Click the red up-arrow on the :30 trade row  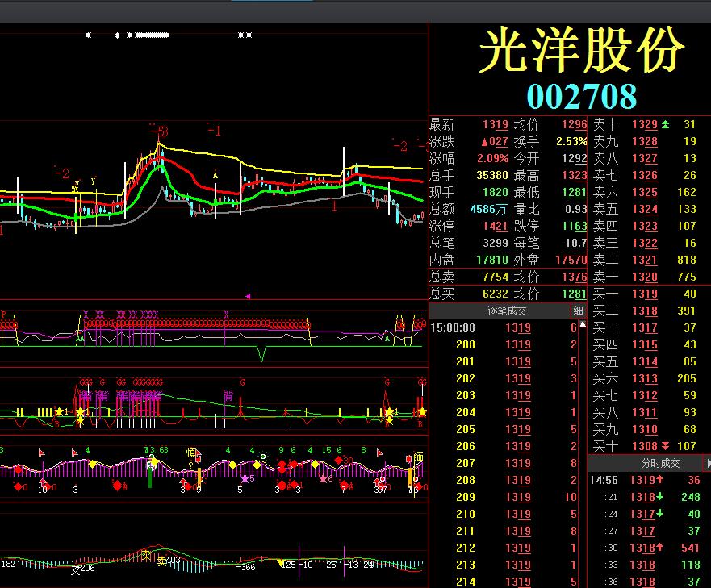660,547
